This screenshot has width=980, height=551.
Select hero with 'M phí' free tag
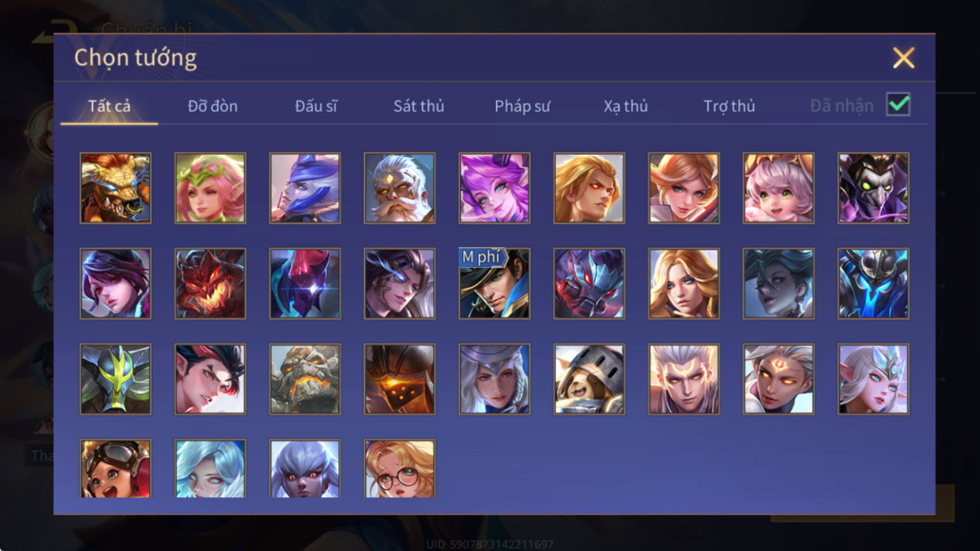click(494, 283)
